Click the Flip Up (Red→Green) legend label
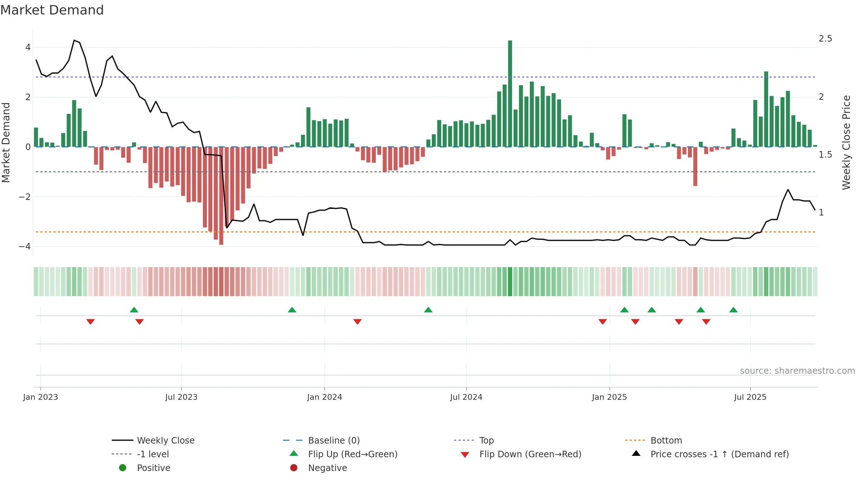Image resolution: width=868 pixels, height=488 pixels. point(353,454)
